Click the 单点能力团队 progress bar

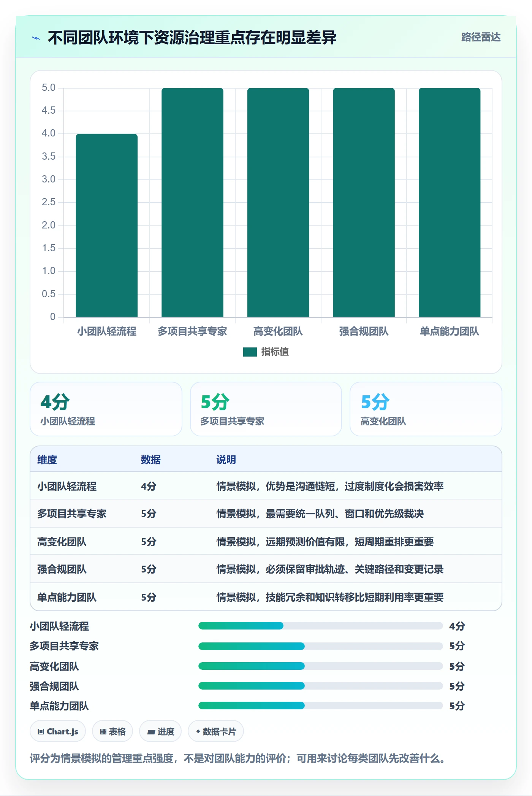[321, 706]
